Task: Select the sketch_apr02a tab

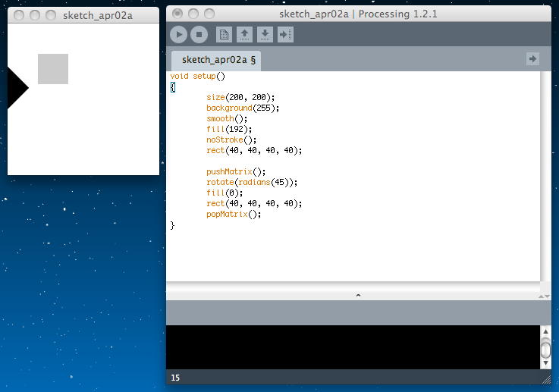Action: coord(218,60)
